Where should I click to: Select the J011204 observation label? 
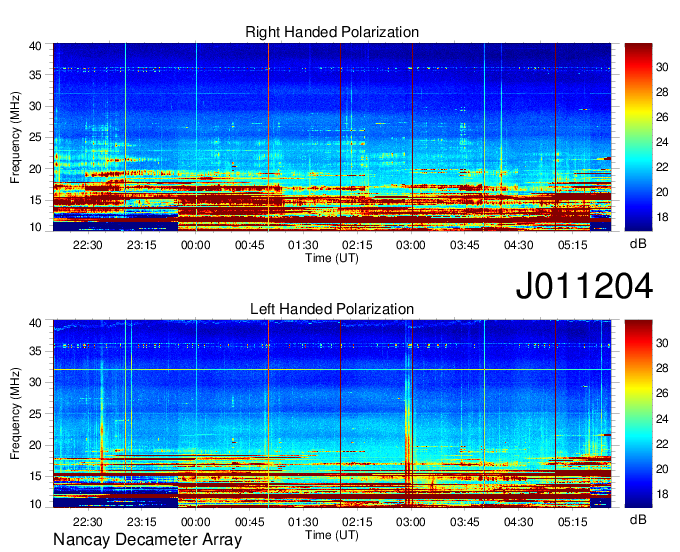pyautogui.click(x=584, y=286)
